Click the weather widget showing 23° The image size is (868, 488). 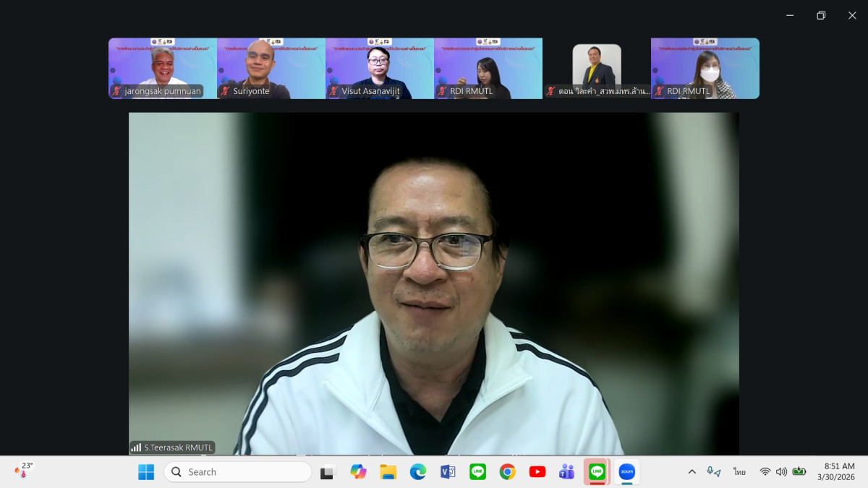point(24,471)
